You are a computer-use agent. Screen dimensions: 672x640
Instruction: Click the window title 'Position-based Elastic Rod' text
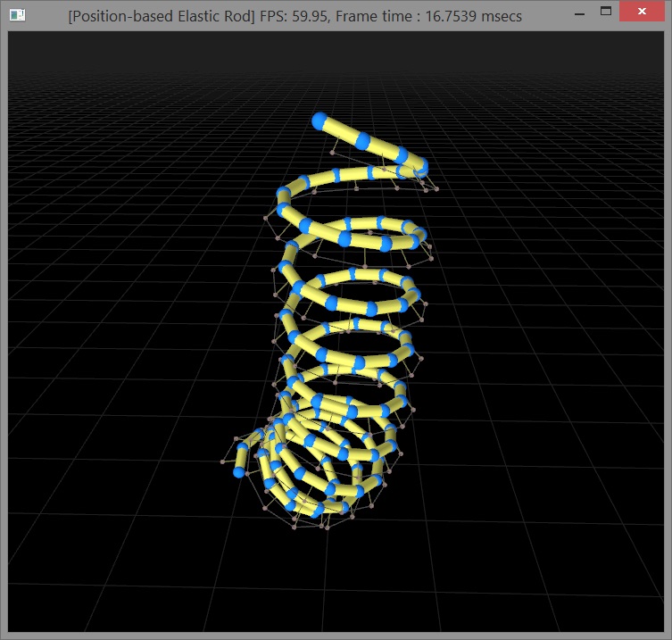tap(162, 16)
